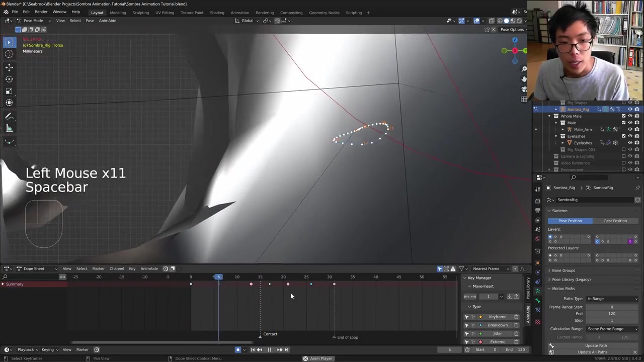Enable the Camera & Lighting collection checkbox

coord(624,156)
